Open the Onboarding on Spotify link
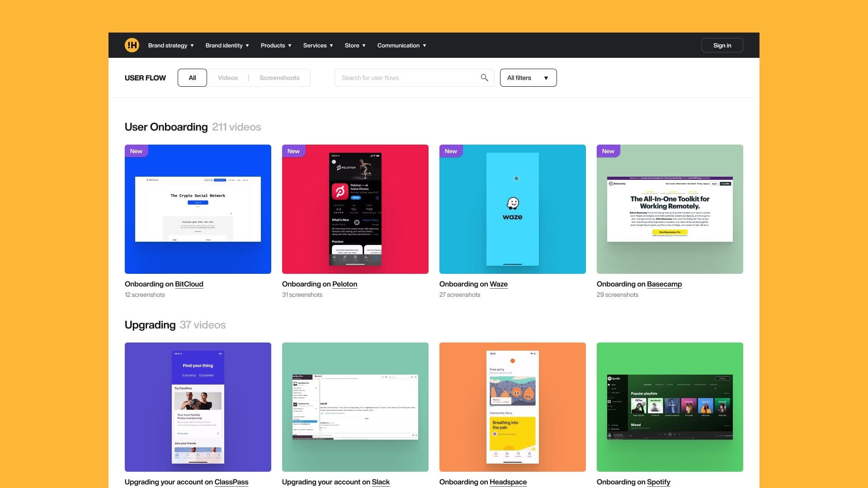 (633, 482)
